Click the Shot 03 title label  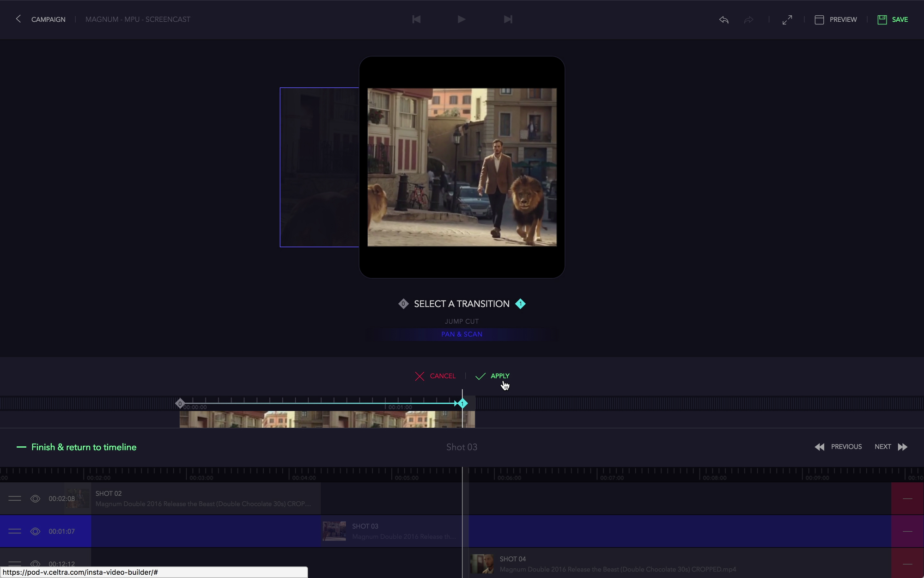pos(462,447)
